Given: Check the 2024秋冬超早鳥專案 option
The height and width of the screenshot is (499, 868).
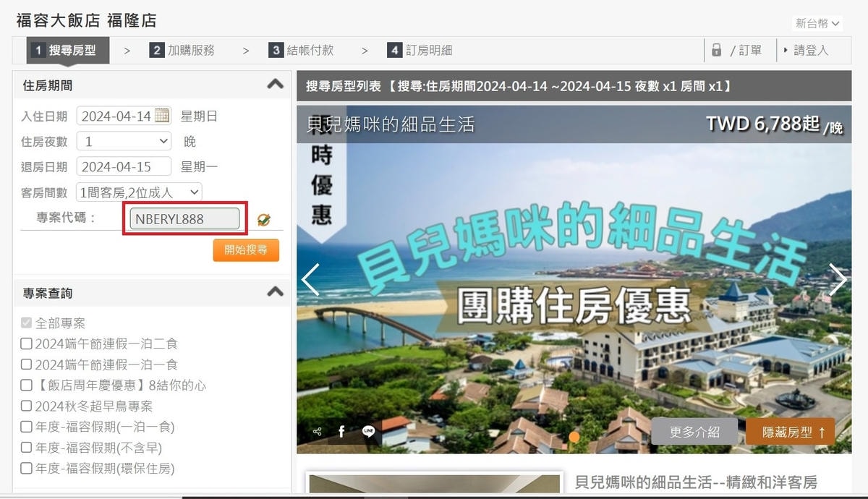Looking at the screenshot, I should (27, 406).
